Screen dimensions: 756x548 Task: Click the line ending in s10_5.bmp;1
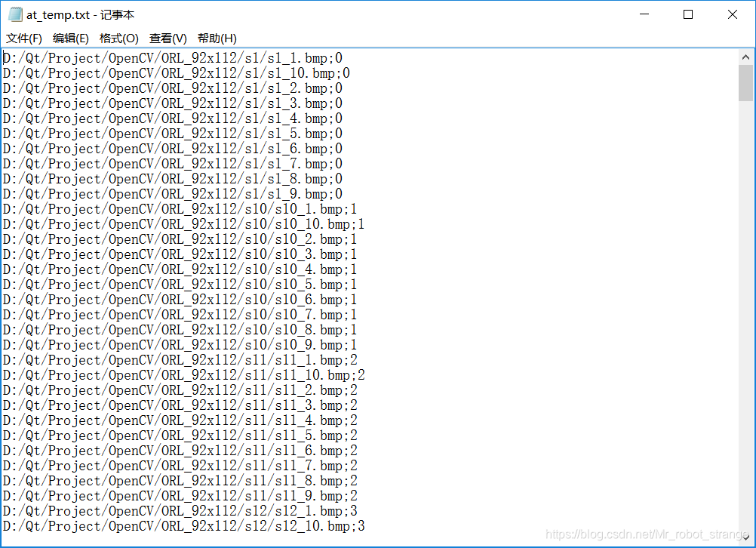pyautogui.click(x=180, y=285)
